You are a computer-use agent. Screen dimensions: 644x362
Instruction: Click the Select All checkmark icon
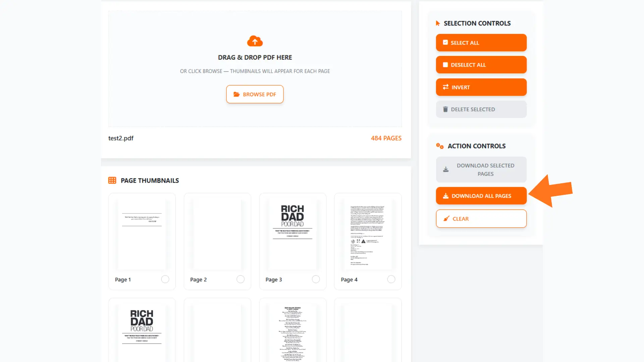tap(445, 43)
